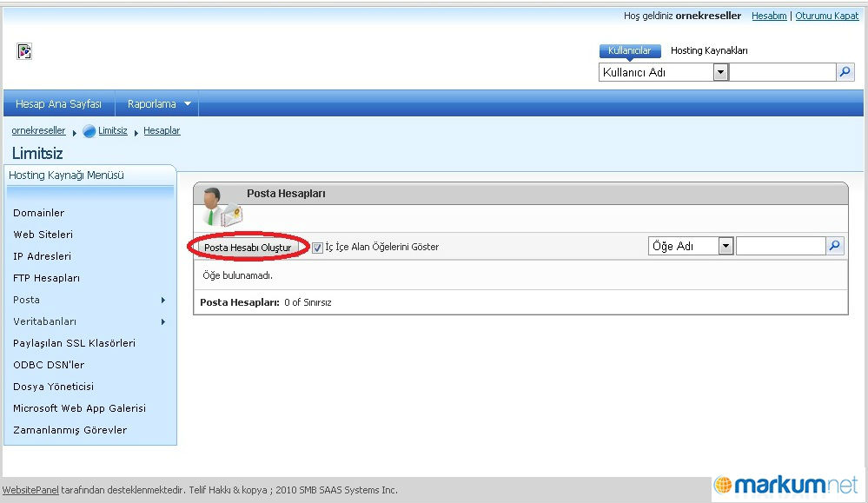Viewport: 868px width, 503px height.
Task: Expand the Raporlama menu arrow
Action: pyautogui.click(x=188, y=103)
